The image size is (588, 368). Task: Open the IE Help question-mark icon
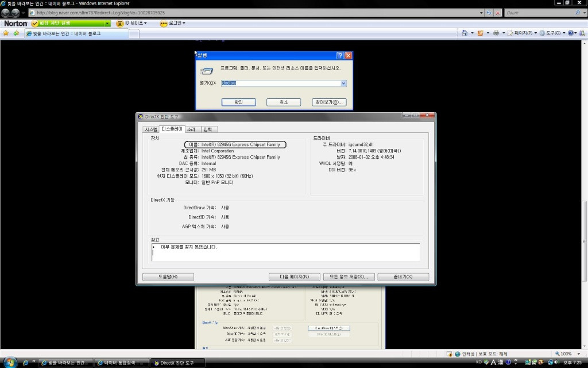pyautogui.click(x=570, y=33)
